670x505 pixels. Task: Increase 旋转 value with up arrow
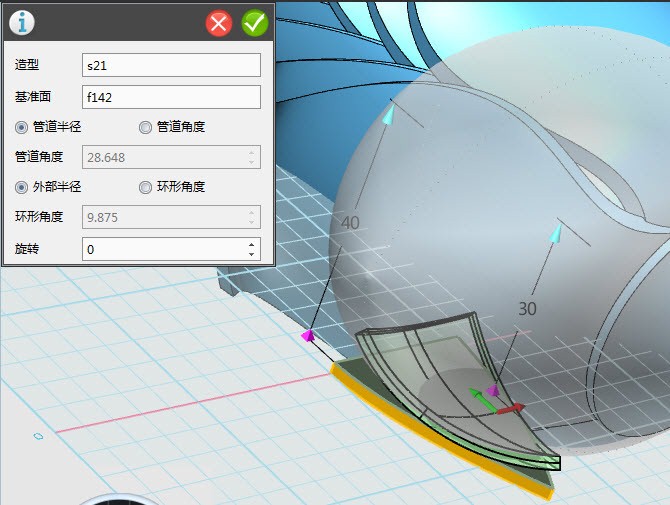pyautogui.click(x=251, y=243)
